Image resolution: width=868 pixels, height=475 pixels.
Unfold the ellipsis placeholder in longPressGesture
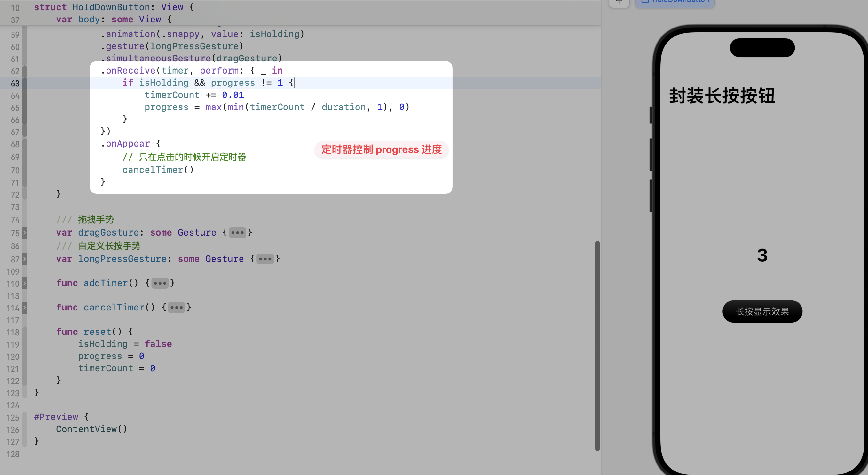click(265, 259)
